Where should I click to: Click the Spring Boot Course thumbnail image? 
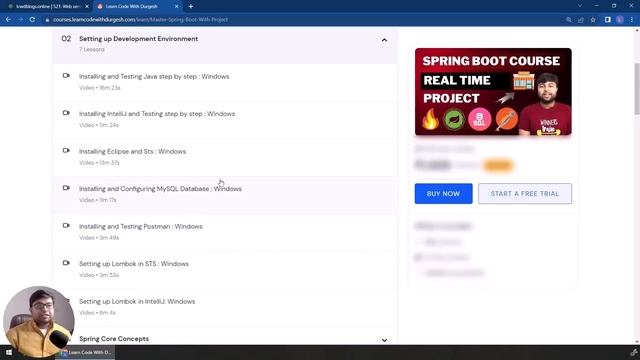pyautogui.click(x=493, y=91)
